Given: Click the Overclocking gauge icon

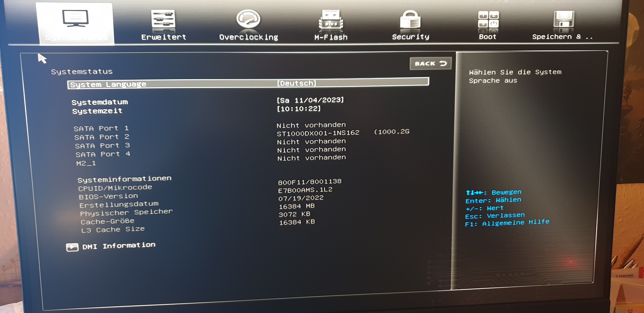Looking at the screenshot, I should (x=248, y=19).
